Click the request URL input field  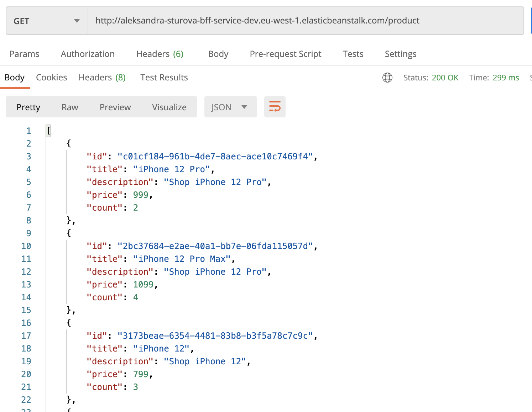(x=306, y=21)
